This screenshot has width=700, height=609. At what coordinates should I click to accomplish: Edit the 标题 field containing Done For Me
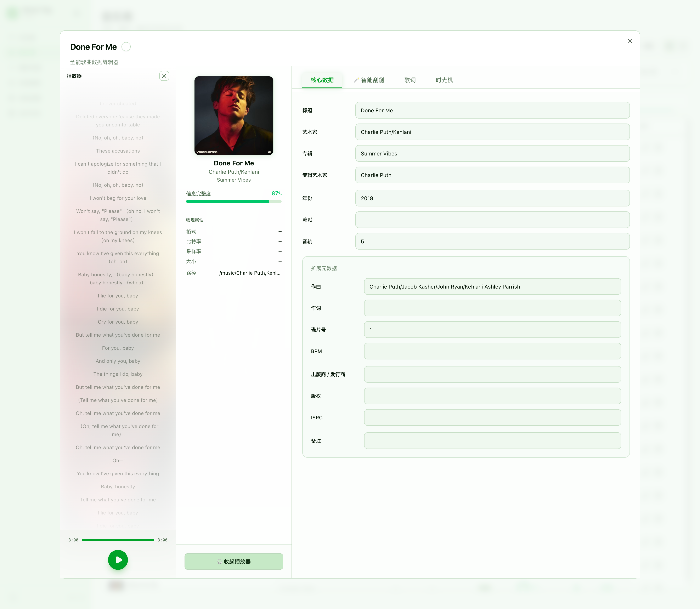(492, 110)
